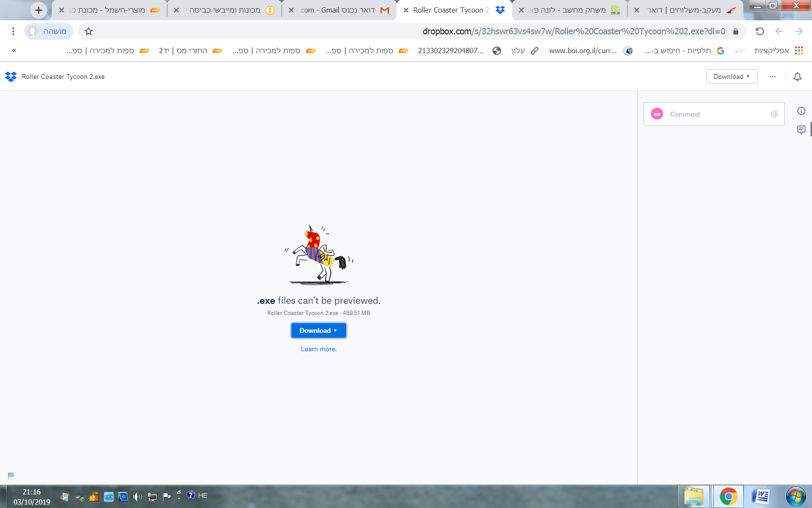Viewport: 812px width, 508px height.
Task: Close the Gmail tab
Action: pos(291,10)
